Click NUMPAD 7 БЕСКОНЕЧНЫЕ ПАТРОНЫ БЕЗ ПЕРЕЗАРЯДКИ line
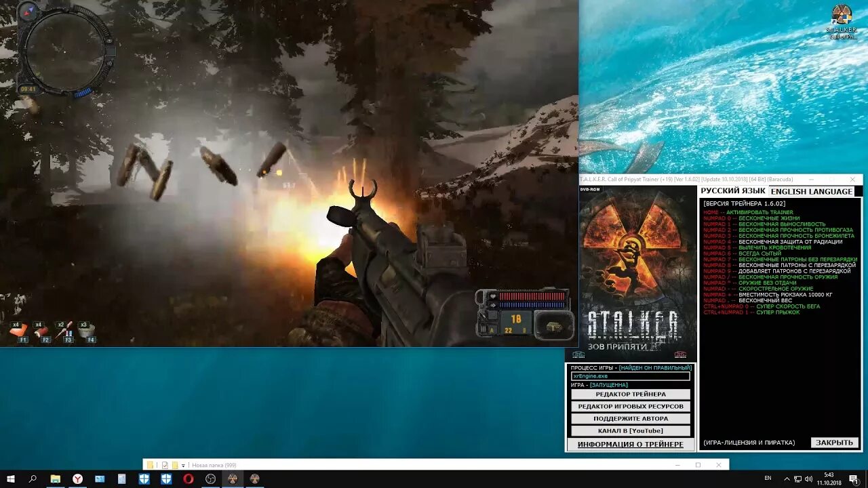868x488 pixels. (781, 260)
